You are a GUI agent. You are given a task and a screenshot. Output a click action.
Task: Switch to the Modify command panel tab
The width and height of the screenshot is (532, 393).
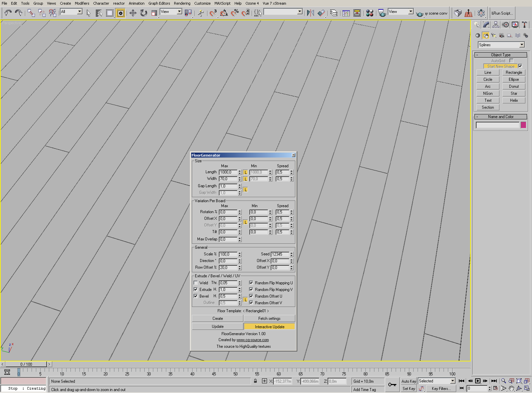(486, 25)
